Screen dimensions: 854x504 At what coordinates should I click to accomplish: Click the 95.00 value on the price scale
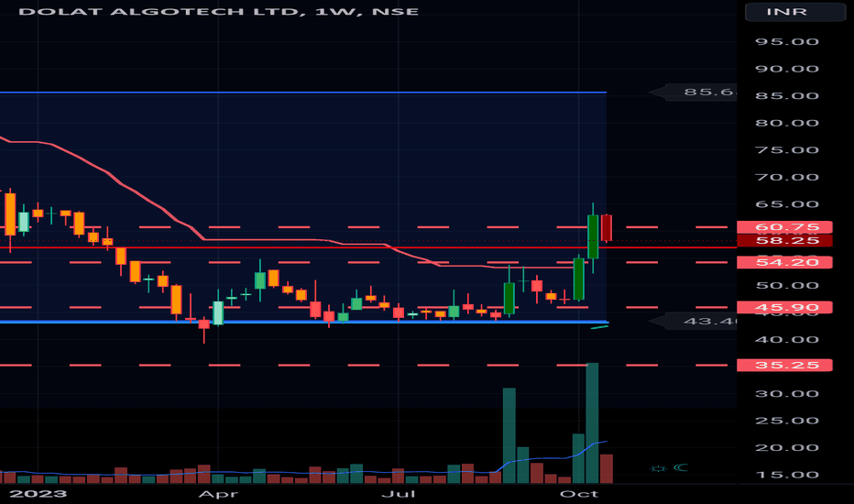pos(787,42)
